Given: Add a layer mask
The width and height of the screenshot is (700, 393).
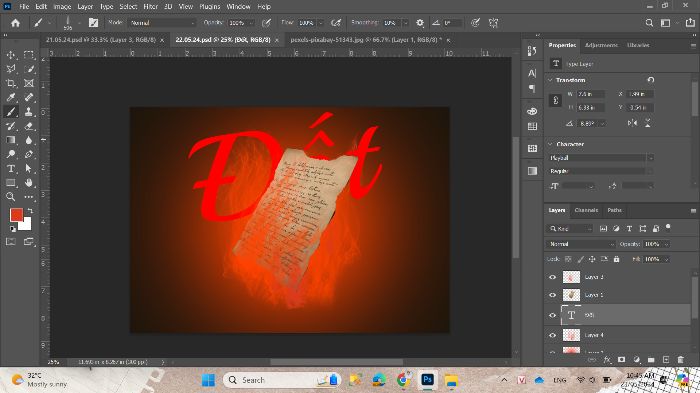Looking at the screenshot, I should tap(621, 360).
